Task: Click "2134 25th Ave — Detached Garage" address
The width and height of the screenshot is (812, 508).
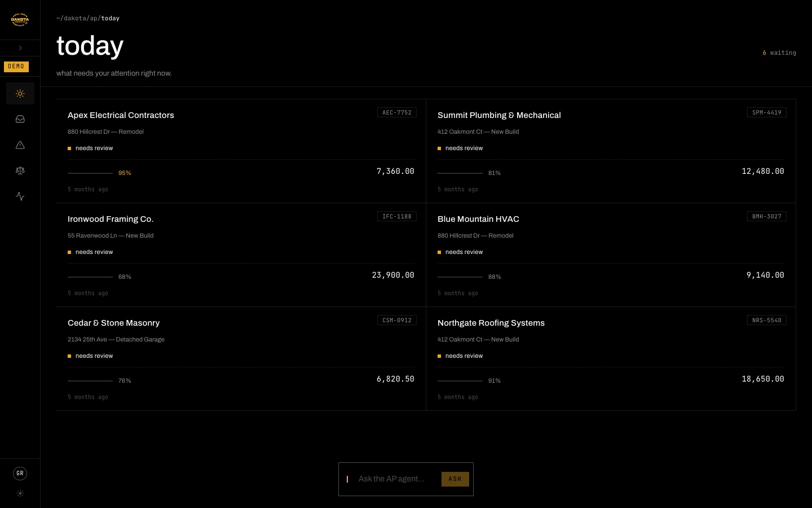Action: point(116,339)
